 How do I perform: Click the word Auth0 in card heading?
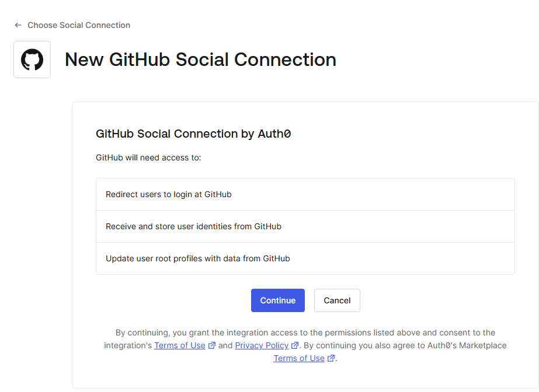click(274, 134)
